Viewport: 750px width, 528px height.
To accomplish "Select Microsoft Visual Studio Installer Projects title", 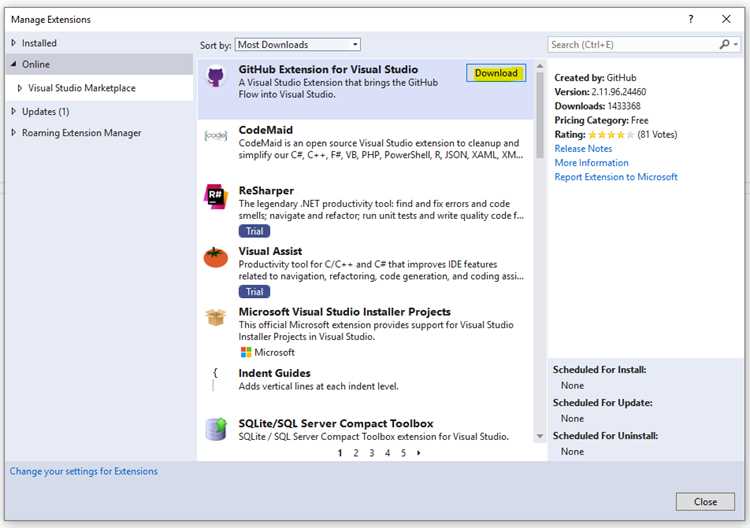I will tap(344, 312).
